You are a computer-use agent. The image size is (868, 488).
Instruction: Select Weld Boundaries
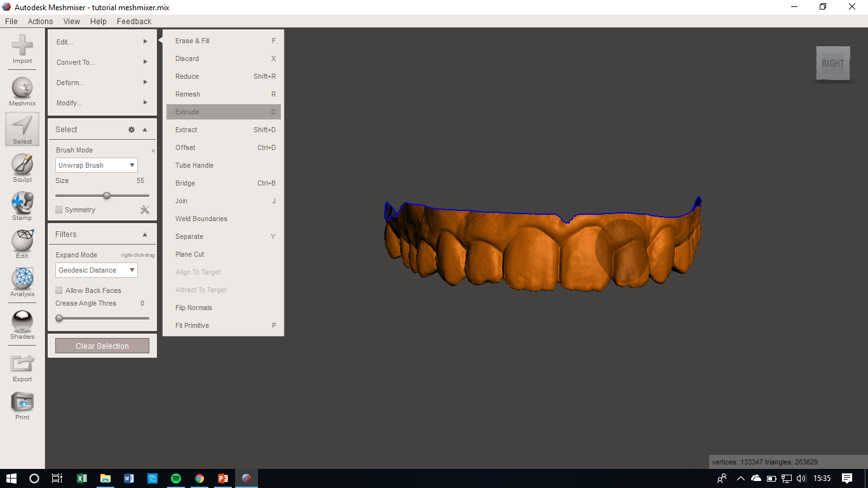pyautogui.click(x=224, y=219)
